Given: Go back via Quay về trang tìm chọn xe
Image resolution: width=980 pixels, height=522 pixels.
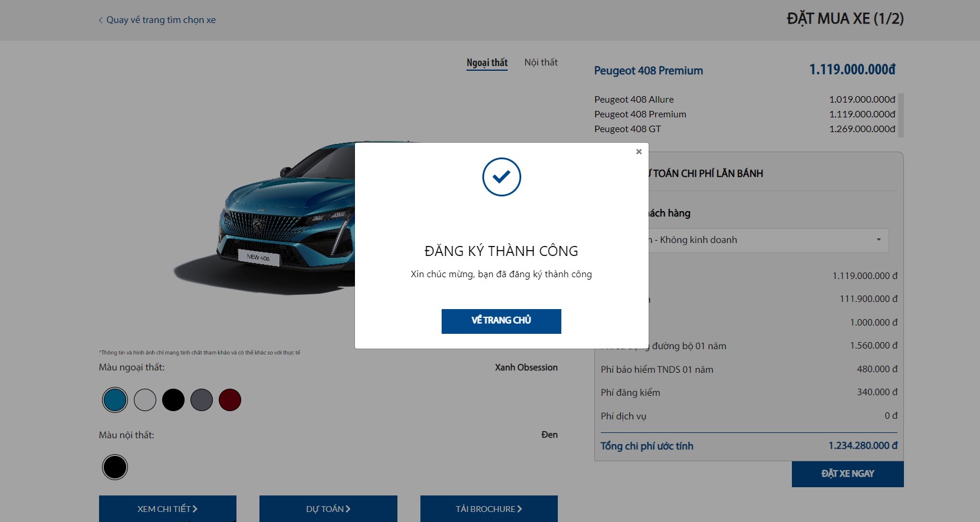Looking at the screenshot, I should coord(157,20).
